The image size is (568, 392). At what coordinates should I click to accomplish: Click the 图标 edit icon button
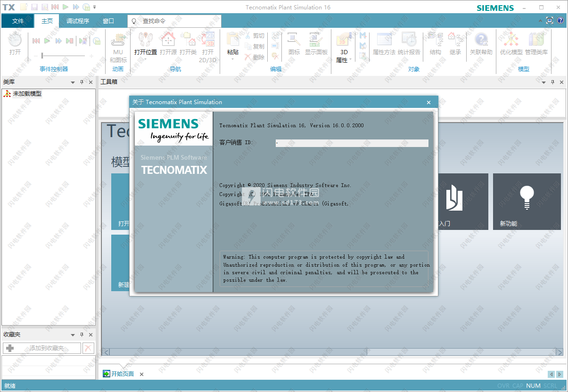click(x=294, y=40)
